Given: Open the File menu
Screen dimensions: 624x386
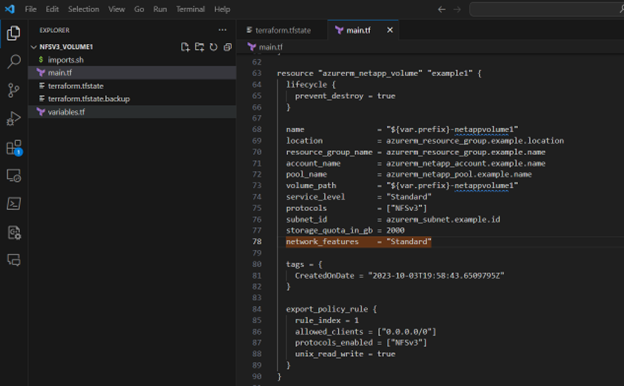Looking at the screenshot, I should (31, 9).
